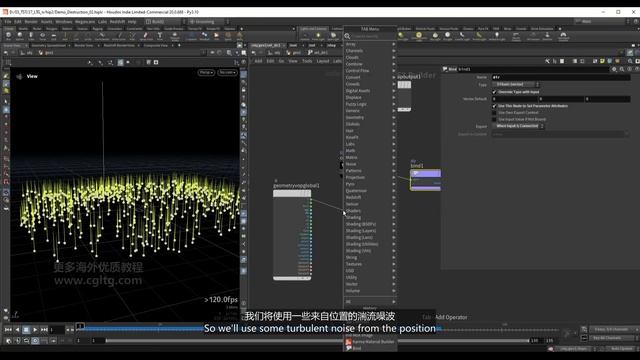Toggle Use Own Export Context checkbox
Screen dimensions: 640x360
pos(494,113)
